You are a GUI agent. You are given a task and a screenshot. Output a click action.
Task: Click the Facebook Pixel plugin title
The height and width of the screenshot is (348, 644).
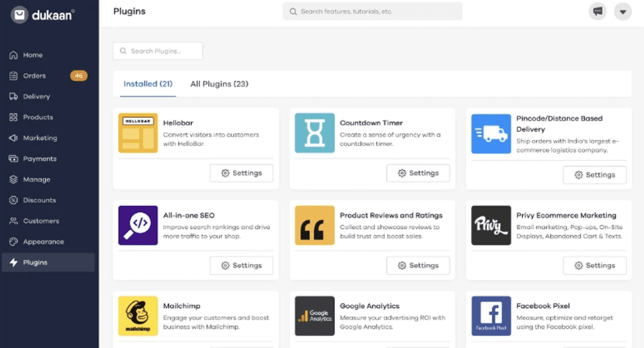pos(543,306)
